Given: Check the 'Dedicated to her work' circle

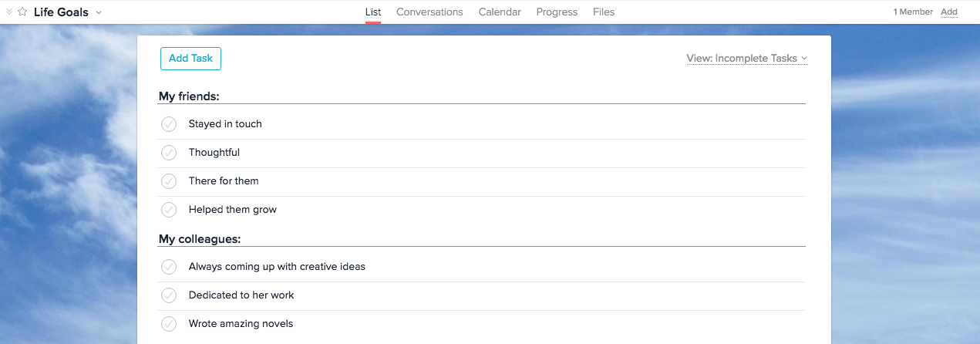Looking at the screenshot, I should tap(169, 295).
